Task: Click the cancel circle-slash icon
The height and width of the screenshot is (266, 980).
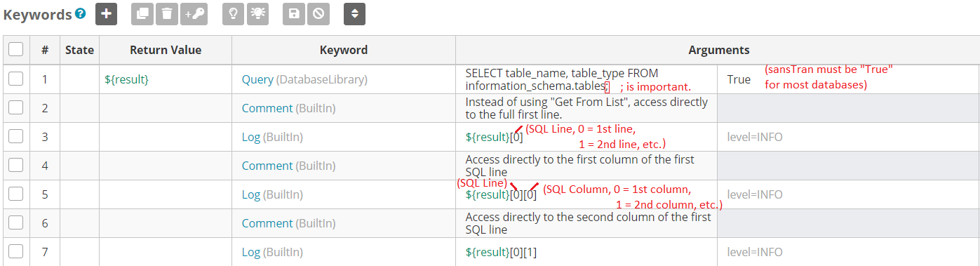Action: pos(318,13)
